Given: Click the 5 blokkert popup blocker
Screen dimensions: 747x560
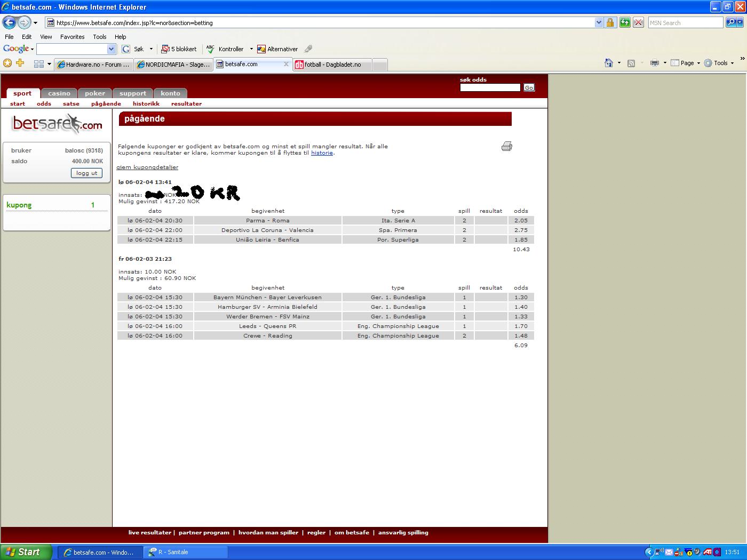Looking at the screenshot, I should tap(179, 49).
